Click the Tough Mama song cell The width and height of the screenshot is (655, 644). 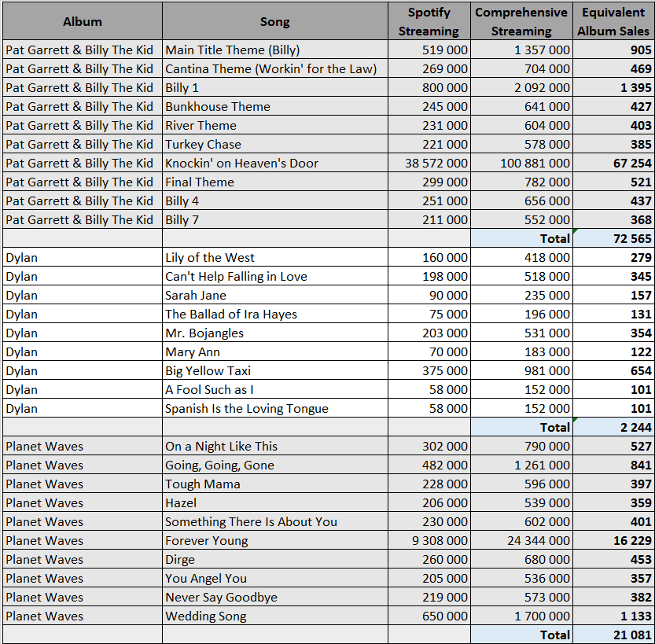275,484
